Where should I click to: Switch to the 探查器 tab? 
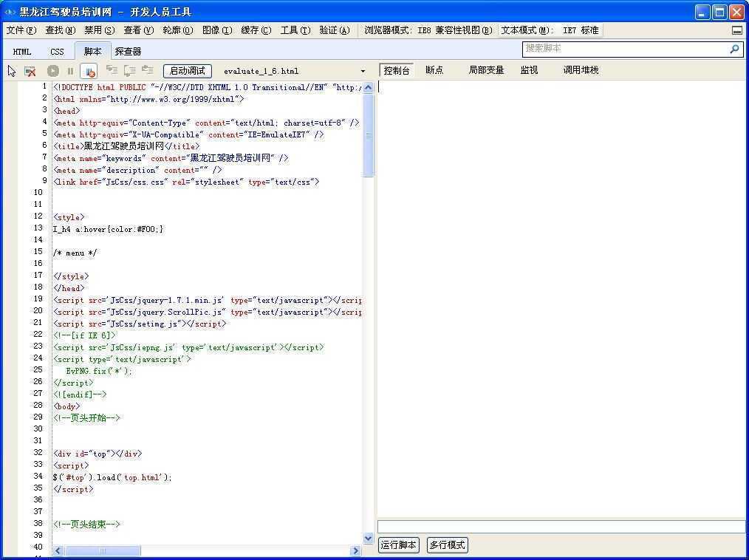(128, 52)
